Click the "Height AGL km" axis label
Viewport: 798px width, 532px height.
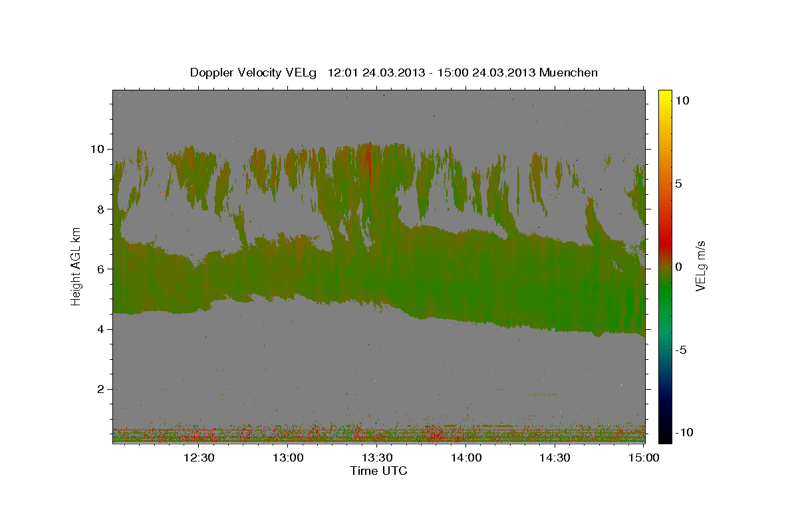pos(76,266)
